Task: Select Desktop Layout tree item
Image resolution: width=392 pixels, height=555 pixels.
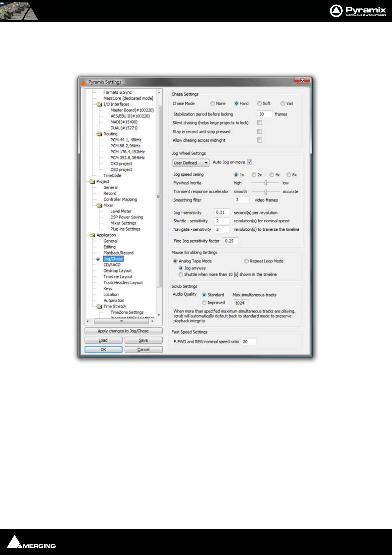Action: [x=118, y=271]
